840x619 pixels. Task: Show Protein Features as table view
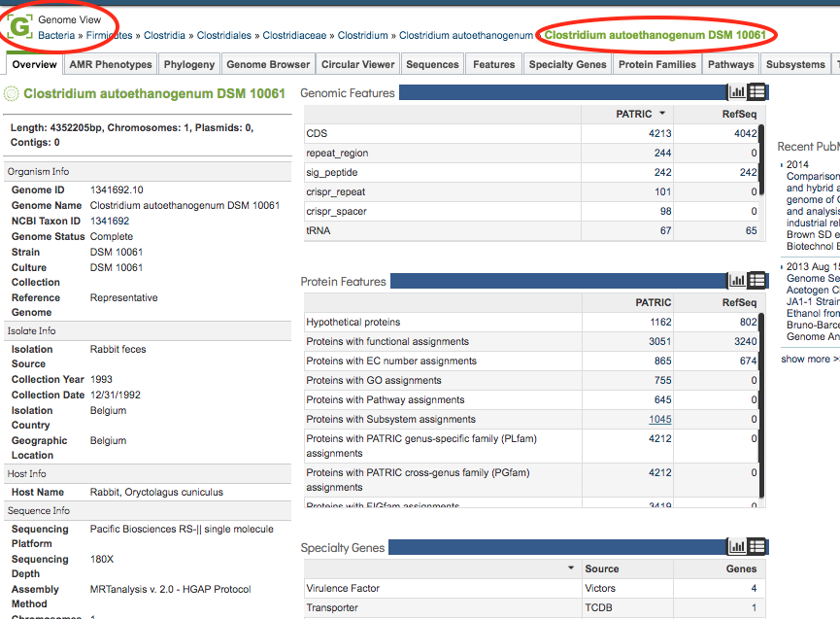pos(756,280)
